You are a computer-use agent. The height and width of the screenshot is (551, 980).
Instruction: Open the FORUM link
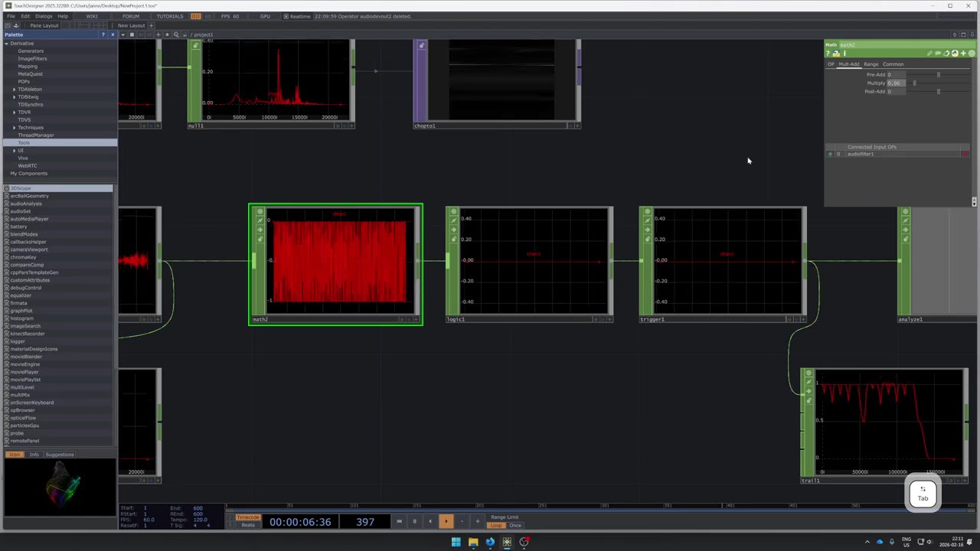(131, 16)
